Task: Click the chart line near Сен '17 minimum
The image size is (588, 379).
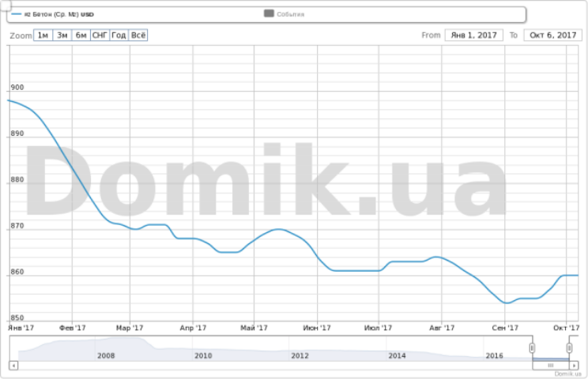Action: click(x=507, y=302)
